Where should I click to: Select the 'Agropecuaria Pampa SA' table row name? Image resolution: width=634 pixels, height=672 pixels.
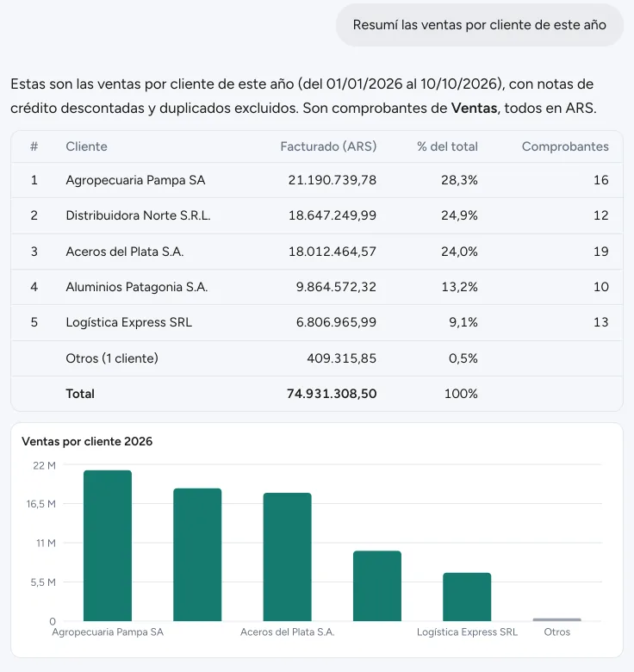point(135,180)
